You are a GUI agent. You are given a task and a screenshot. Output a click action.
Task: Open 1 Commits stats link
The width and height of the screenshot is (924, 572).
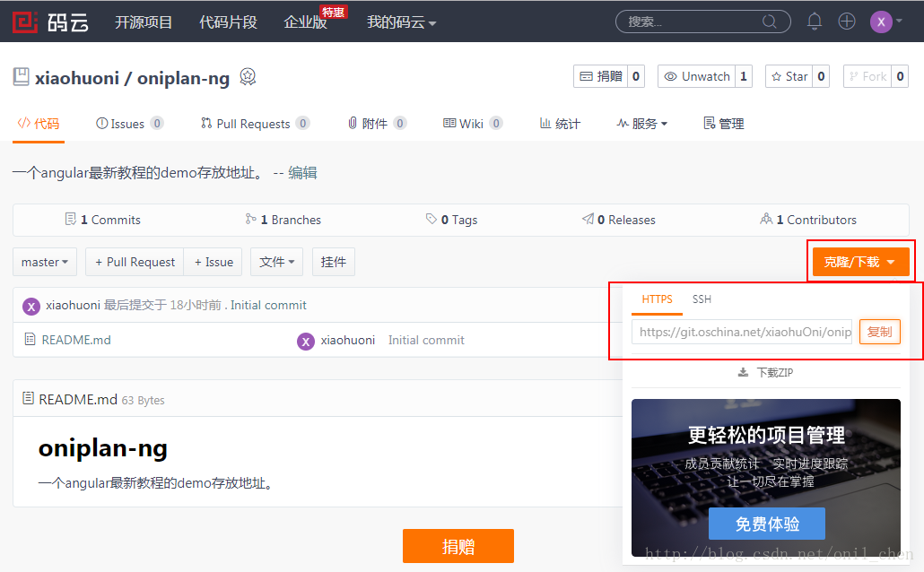pyautogui.click(x=102, y=220)
